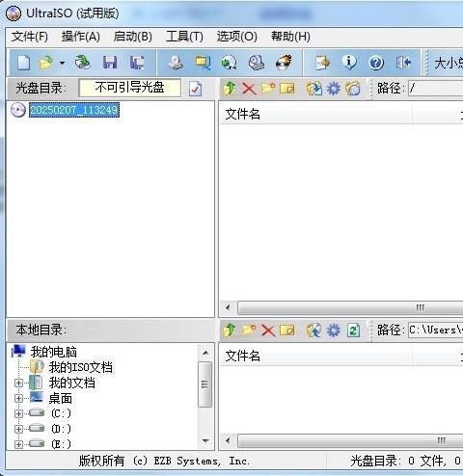Click 文件名 column header in local list

[315, 357]
